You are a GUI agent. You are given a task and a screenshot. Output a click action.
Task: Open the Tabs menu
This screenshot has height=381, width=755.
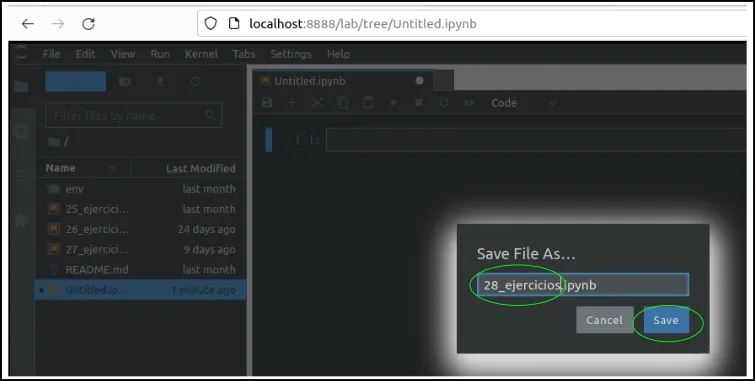pos(244,54)
